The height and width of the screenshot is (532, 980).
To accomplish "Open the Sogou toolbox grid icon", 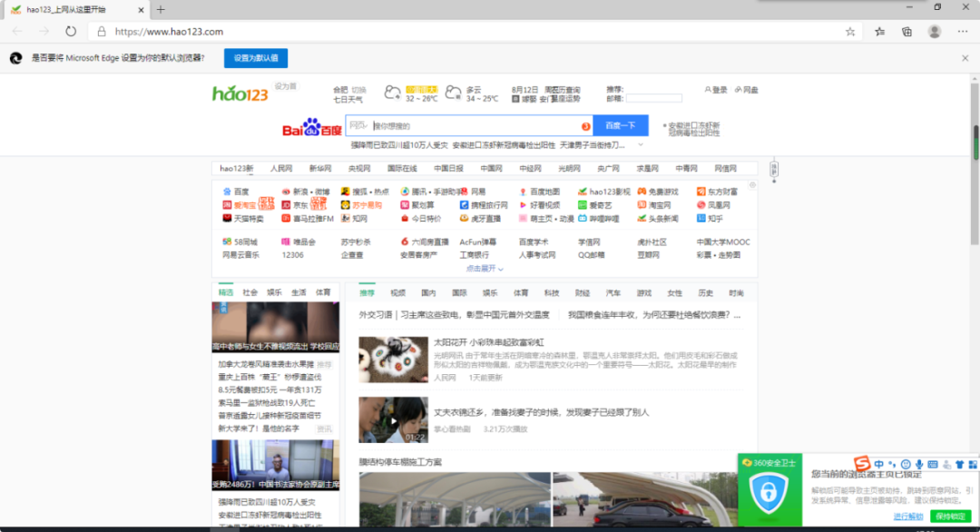I will 973,465.
